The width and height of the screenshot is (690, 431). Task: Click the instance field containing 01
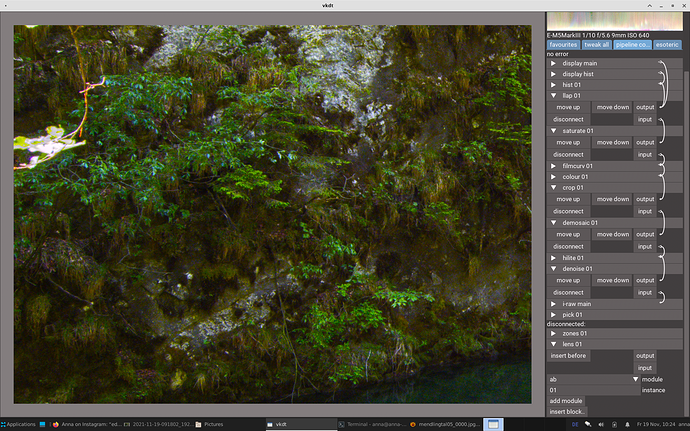pyautogui.click(x=593, y=390)
